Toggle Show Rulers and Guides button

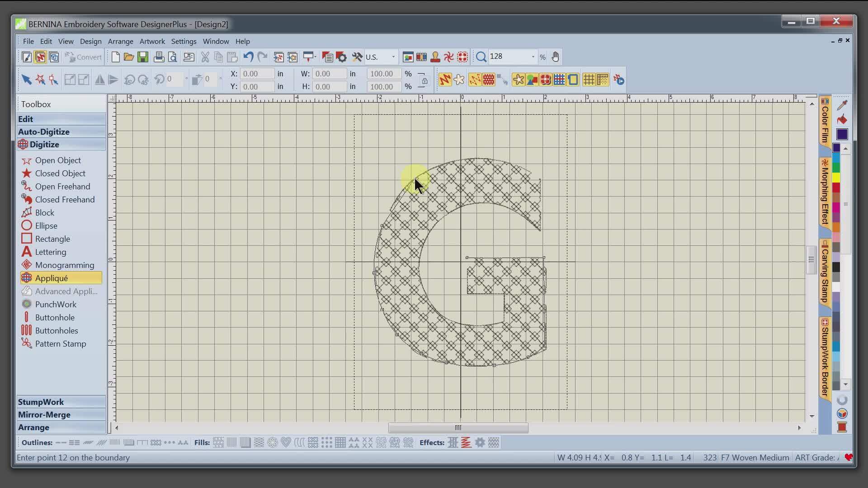603,80
